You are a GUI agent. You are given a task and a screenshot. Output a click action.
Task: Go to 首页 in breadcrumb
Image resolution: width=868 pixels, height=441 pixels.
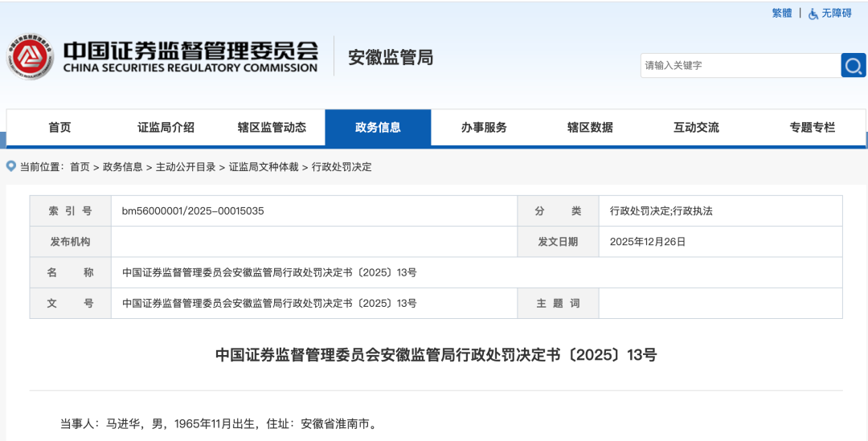80,166
